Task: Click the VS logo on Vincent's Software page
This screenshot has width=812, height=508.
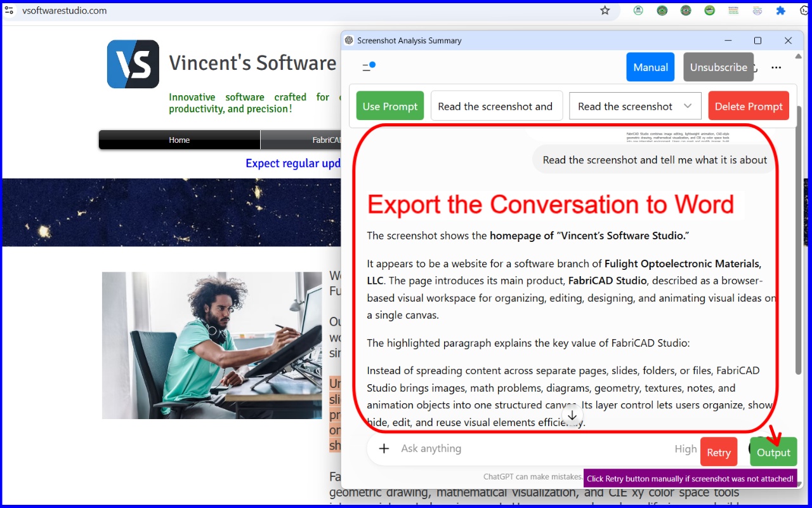Action: [x=133, y=64]
